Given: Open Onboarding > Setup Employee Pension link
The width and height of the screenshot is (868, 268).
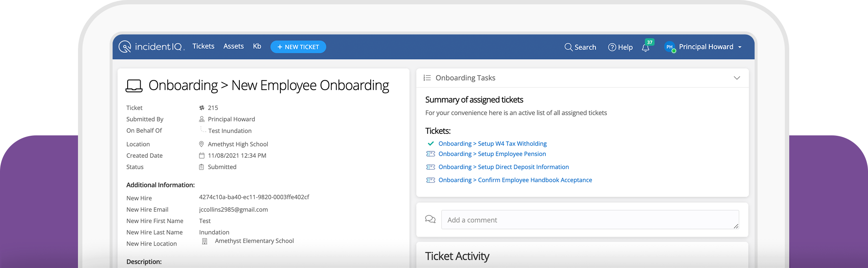Looking at the screenshot, I should [492, 154].
